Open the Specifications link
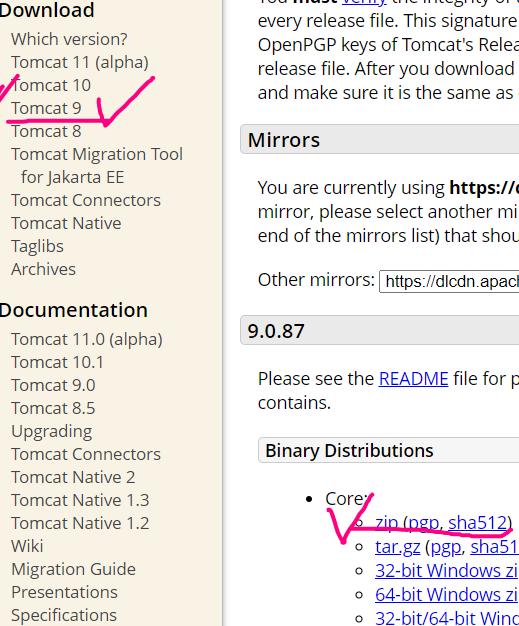Screen dimensions: 519x626 (x=64, y=615)
